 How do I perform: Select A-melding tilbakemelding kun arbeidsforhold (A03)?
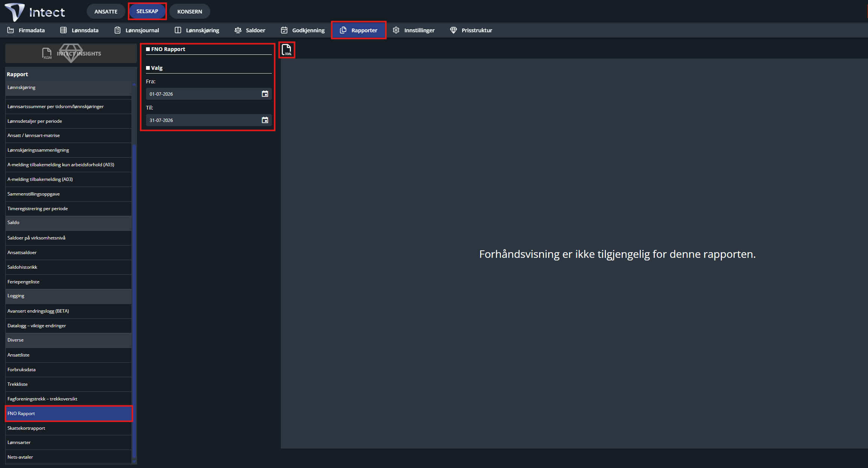pos(68,165)
